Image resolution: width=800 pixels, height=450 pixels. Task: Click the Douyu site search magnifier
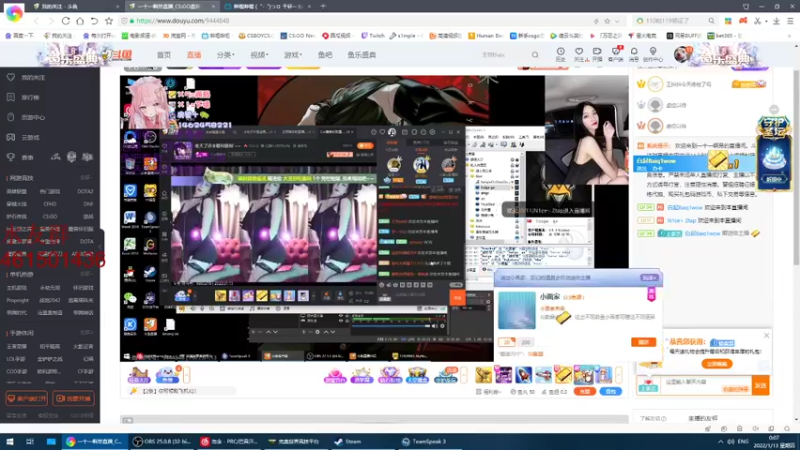[535, 55]
